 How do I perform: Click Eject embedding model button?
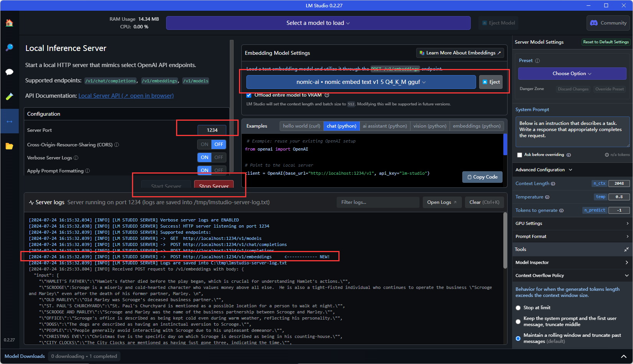coord(491,82)
